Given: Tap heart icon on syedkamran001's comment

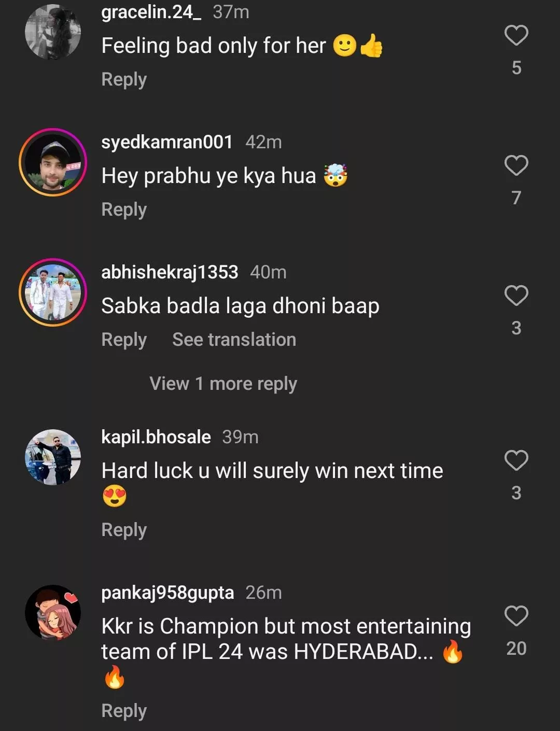Looking at the screenshot, I should (516, 166).
